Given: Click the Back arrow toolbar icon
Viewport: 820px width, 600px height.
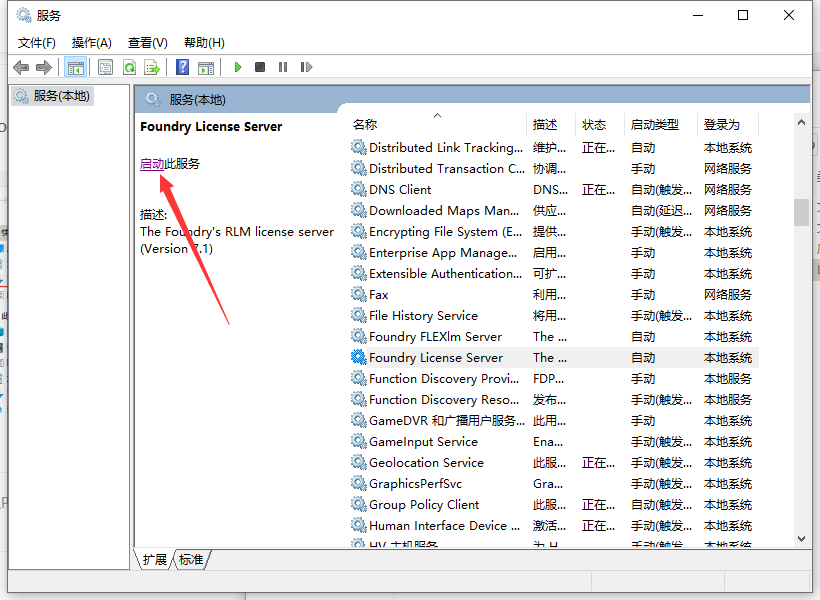Looking at the screenshot, I should (x=21, y=67).
